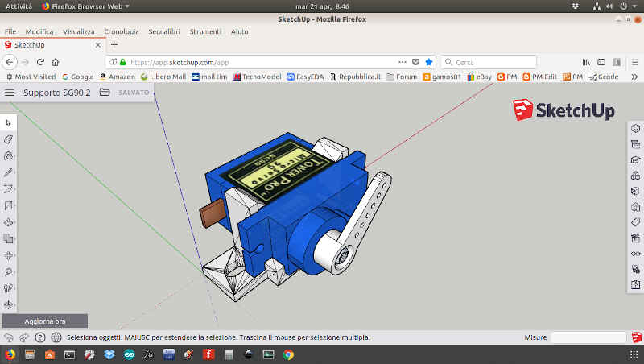Expand bookmarks toolbar overflow chevron
Screen dimensions: 644x364
click(x=634, y=77)
